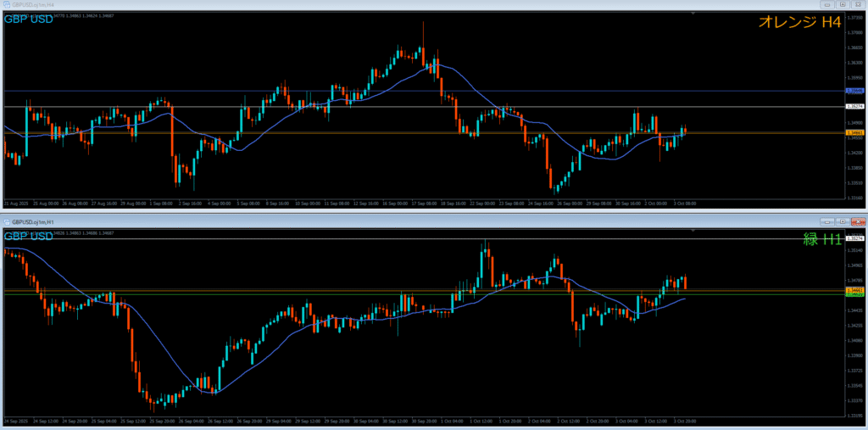The image size is (868, 430).
Task: Restore the GBPUSD H4 chart window
Action: coord(843,4)
